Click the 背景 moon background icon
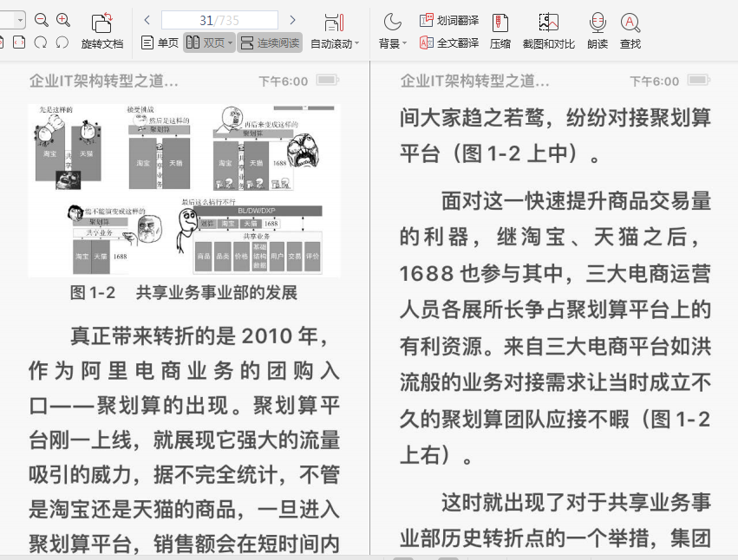 coord(393,23)
